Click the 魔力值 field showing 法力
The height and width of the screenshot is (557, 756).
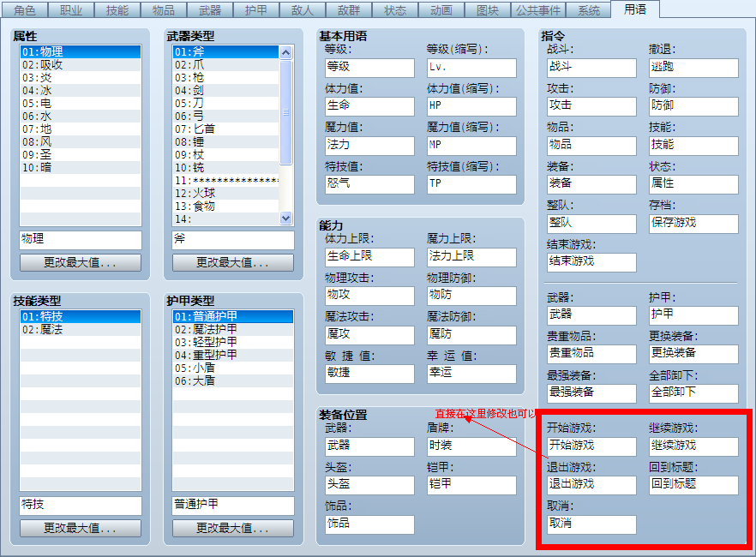[369, 146]
